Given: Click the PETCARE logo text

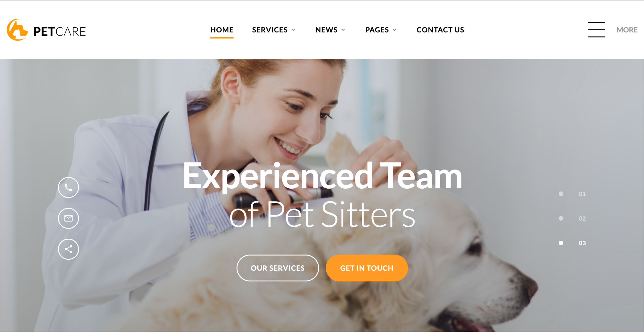Looking at the screenshot, I should click(60, 31).
